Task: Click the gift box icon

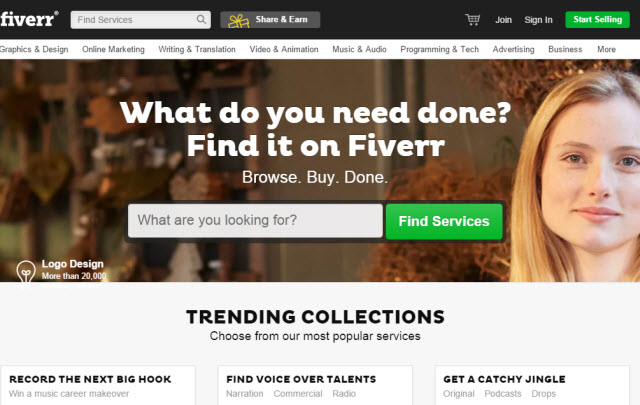Action: [x=238, y=20]
